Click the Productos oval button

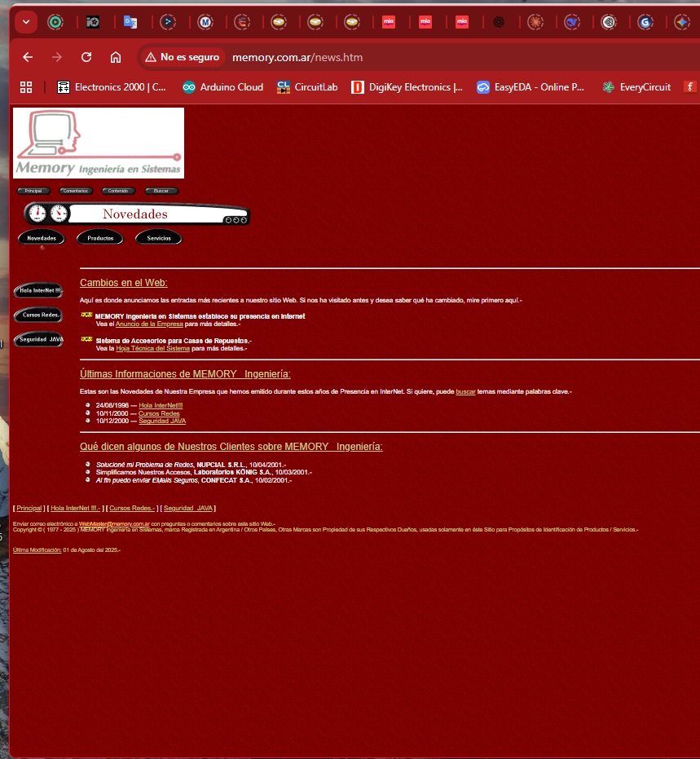tap(99, 237)
